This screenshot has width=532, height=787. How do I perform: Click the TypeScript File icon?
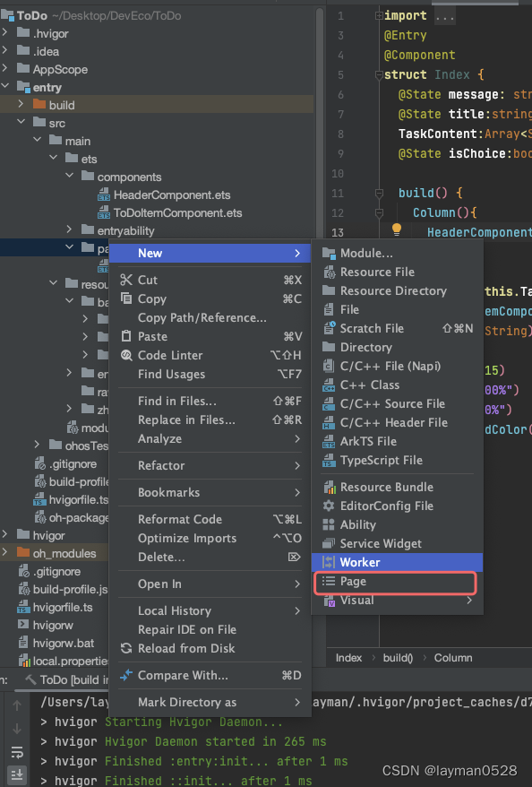329,460
